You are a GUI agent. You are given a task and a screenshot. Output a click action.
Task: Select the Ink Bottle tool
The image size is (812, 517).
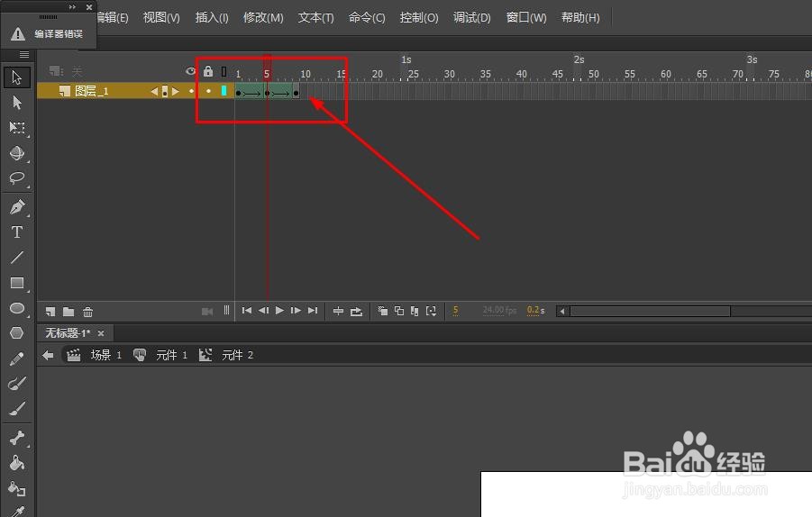[x=16, y=488]
